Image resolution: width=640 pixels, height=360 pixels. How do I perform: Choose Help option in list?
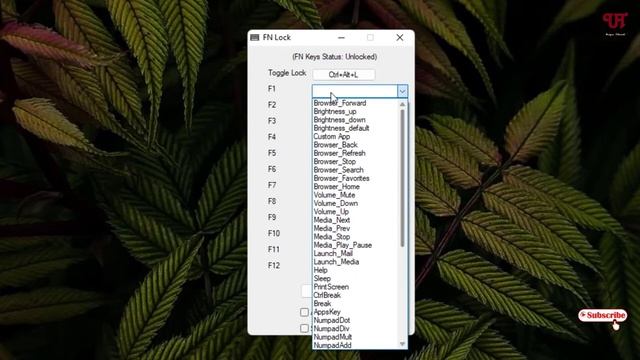(320, 270)
